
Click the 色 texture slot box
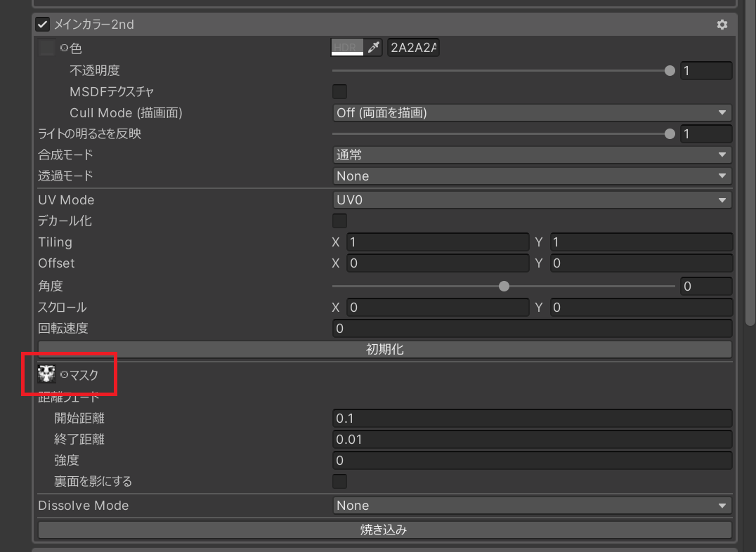tap(47, 48)
